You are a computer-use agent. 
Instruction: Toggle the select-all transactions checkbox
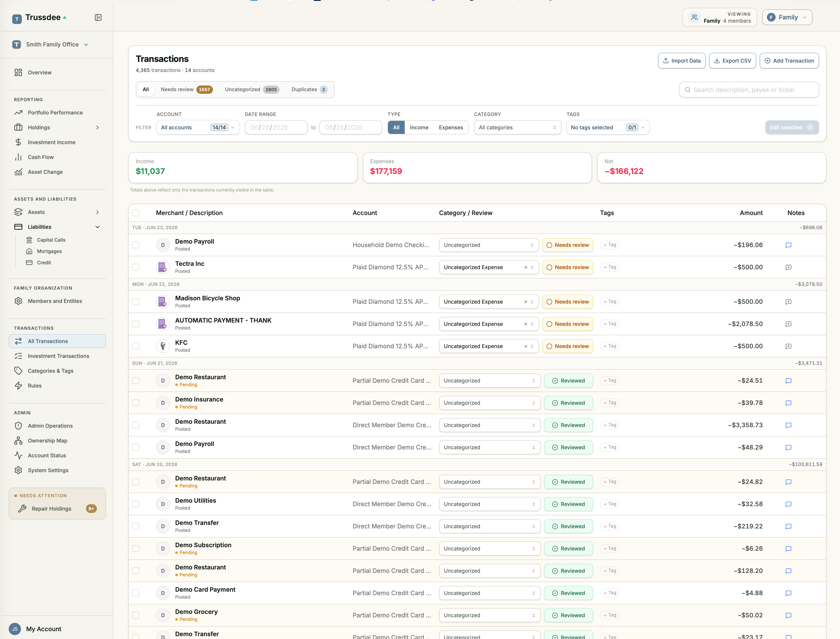pos(136,213)
